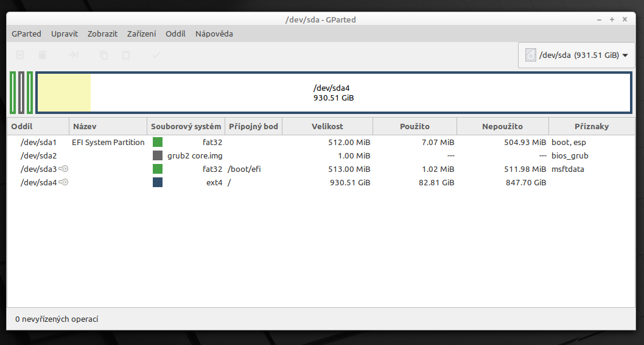Screen dimensions: 644x345
Task: Click the 82.81 GiB used cell
Action: (x=436, y=183)
